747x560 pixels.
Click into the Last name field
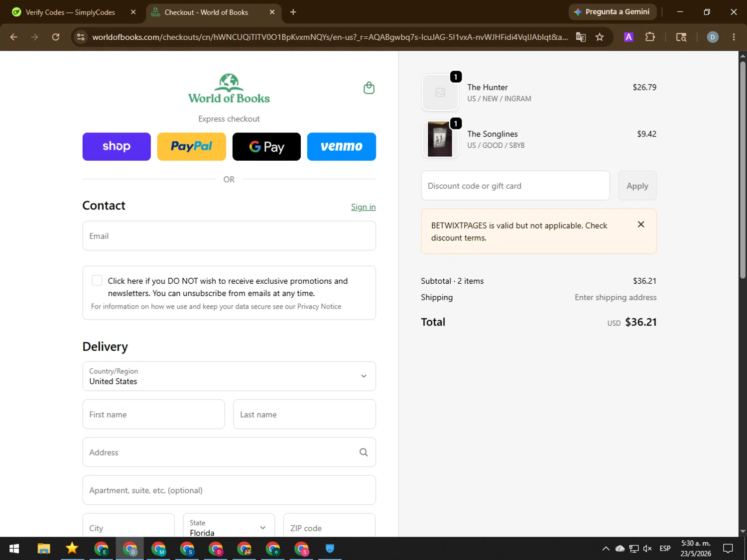click(304, 414)
